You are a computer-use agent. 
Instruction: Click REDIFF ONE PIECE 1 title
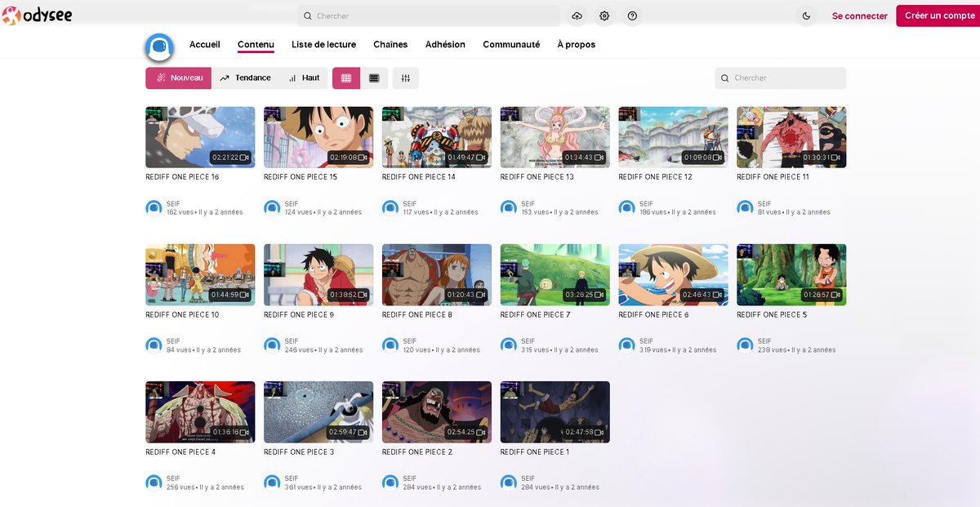pyautogui.click(x=535, y=451)
